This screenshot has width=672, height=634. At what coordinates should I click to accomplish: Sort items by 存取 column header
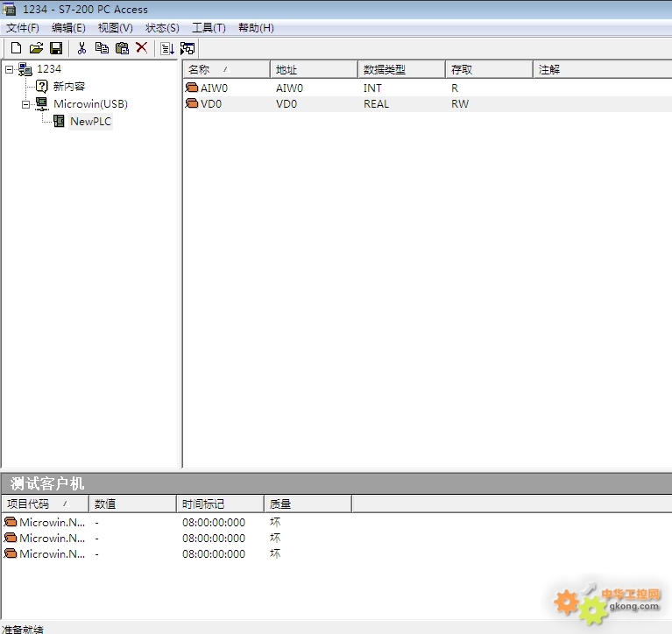coord(489,69)
